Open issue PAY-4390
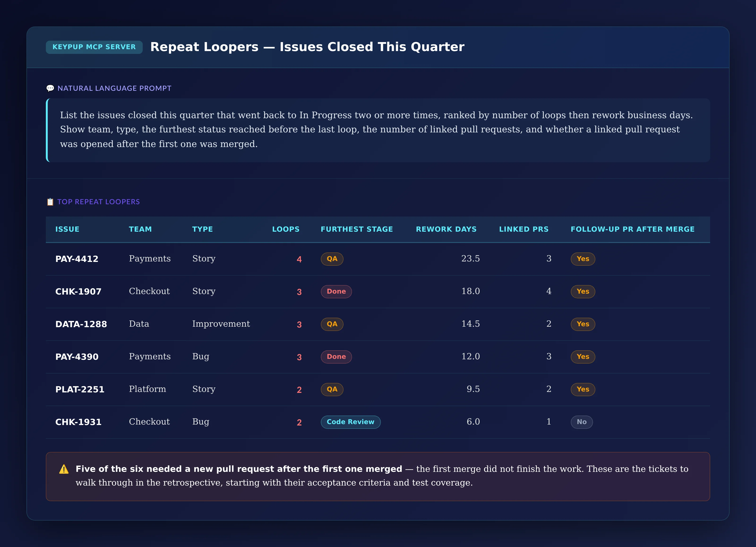Viewport: 756px width, 547px height. click(77, 357)
